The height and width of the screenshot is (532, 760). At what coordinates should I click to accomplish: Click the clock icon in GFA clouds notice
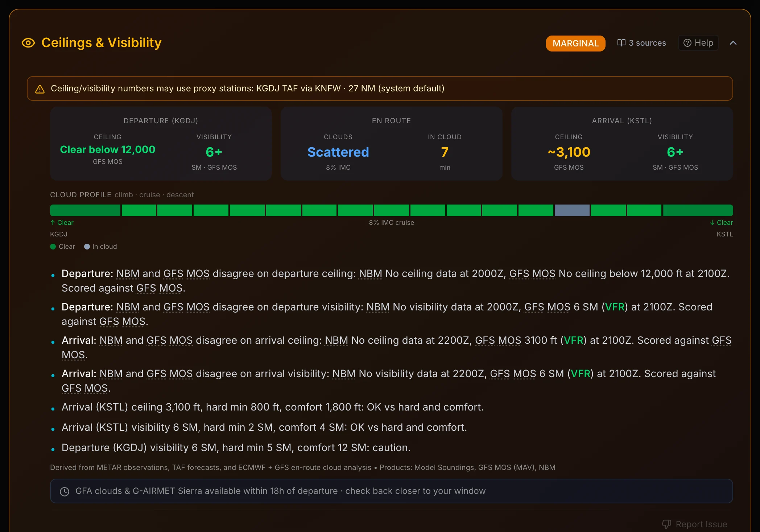pos(65,491)
